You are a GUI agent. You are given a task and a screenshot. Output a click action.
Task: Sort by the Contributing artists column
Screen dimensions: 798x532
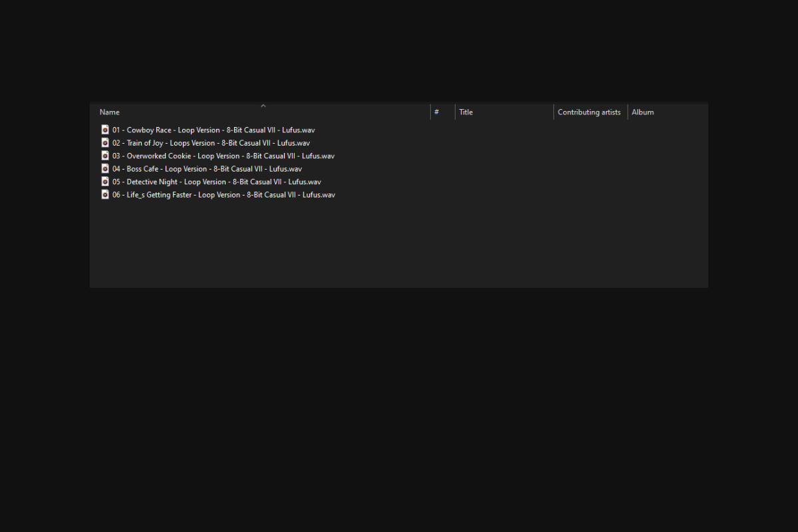point(589,112)
